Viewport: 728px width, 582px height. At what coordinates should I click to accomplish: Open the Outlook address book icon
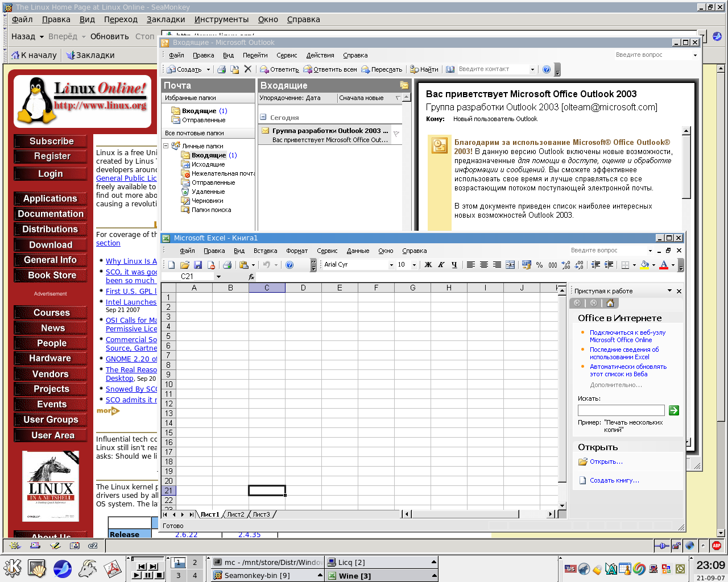click(x=450, y=69)
